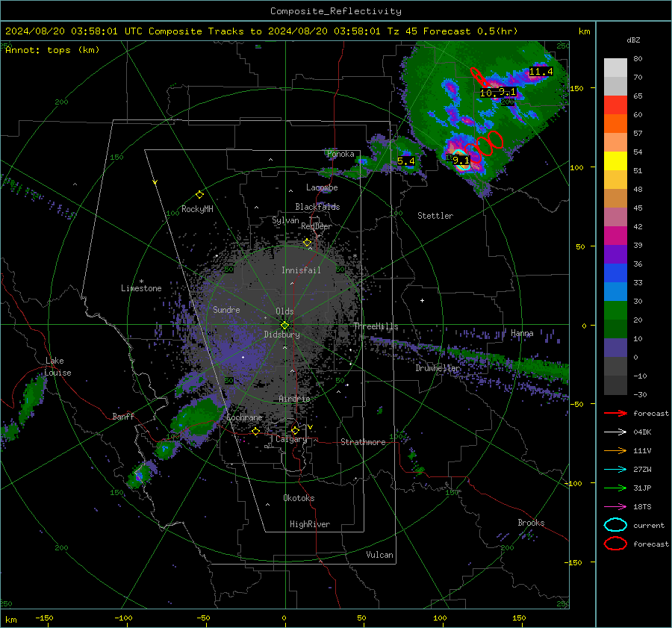Click the 'Forecast 0.5(hr)' header text
This screenshot has width=672, height=628.
(470, 31)
